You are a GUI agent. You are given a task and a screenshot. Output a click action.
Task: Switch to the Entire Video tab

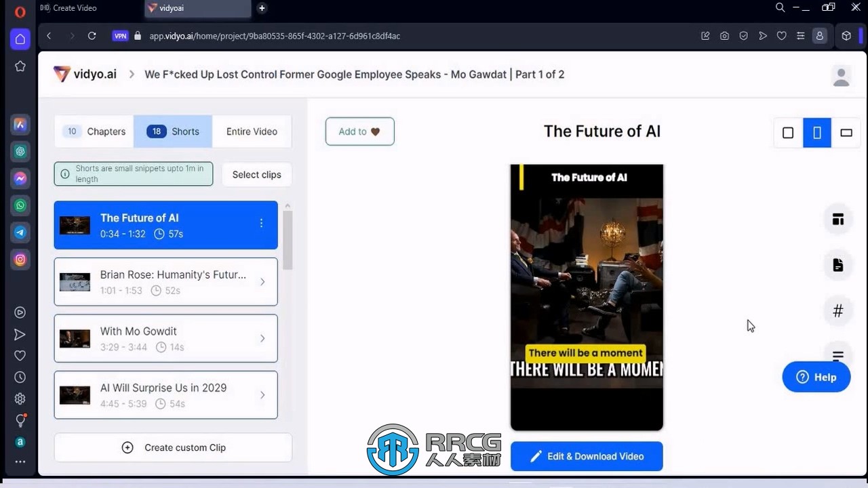click(252, 131)
